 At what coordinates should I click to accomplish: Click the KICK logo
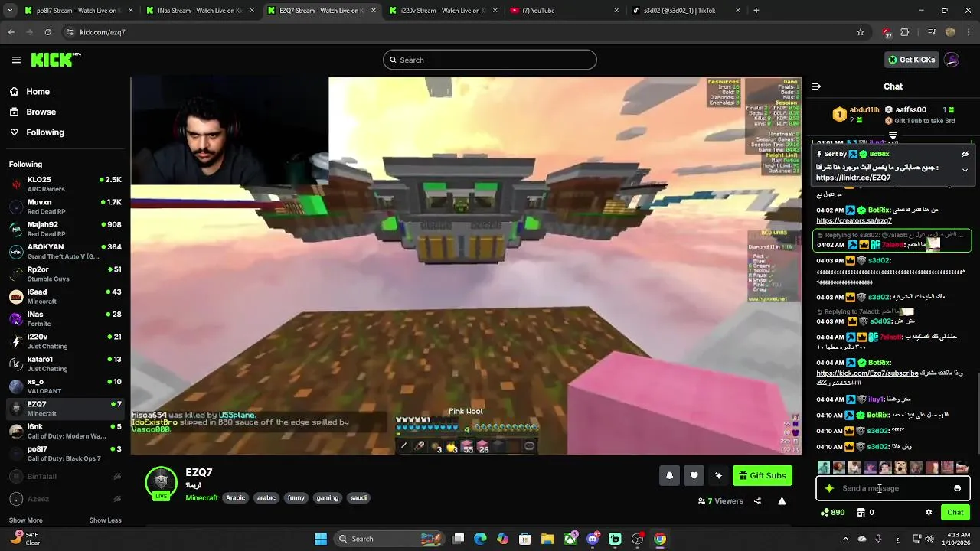click(x=56, y=60)
